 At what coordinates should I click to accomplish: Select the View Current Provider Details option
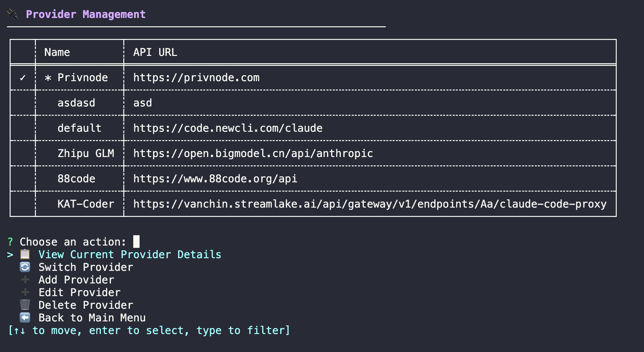130,255
